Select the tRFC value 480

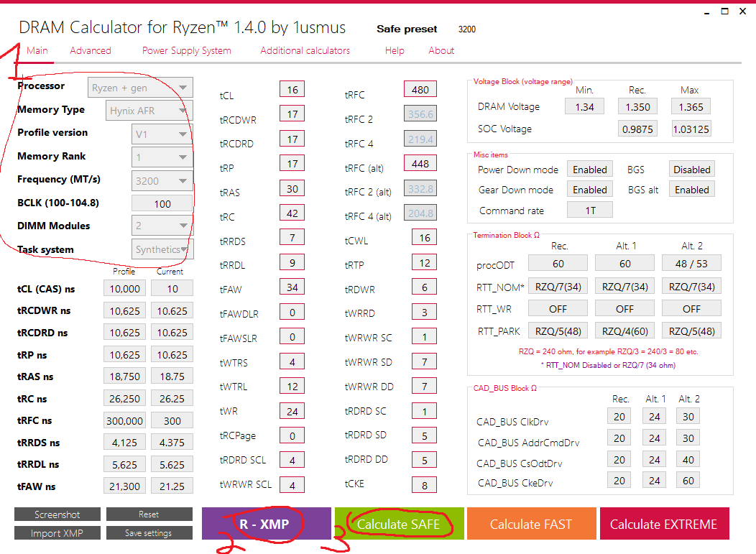420,90
